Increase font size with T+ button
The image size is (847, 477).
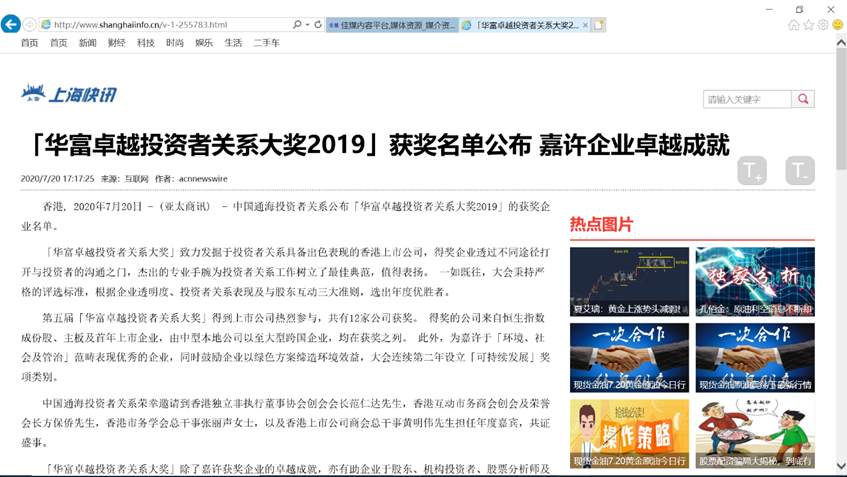(752, 171)
